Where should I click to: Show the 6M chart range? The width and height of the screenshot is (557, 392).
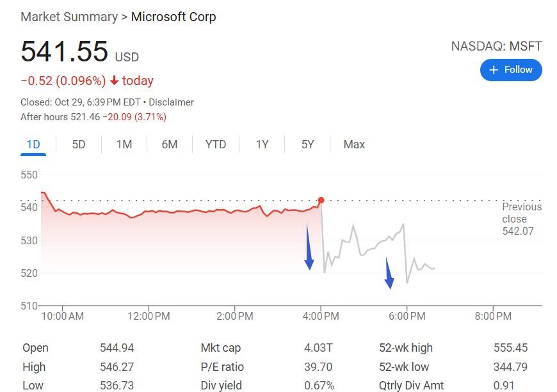coord(170,145)
